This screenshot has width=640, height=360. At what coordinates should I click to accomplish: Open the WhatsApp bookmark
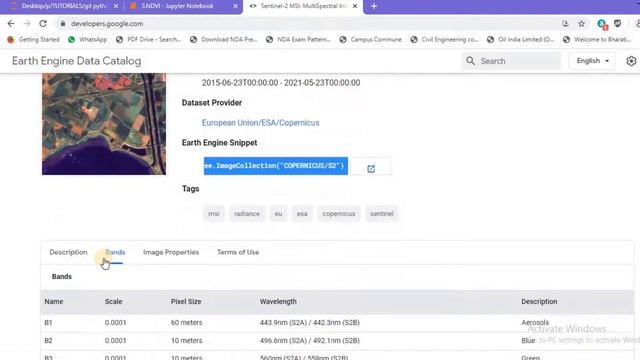(x=87, y=40)
